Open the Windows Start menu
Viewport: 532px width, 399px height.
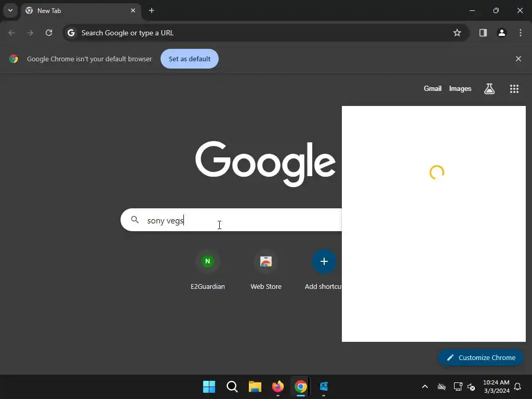pyautogui.click(x=209, y=387)
